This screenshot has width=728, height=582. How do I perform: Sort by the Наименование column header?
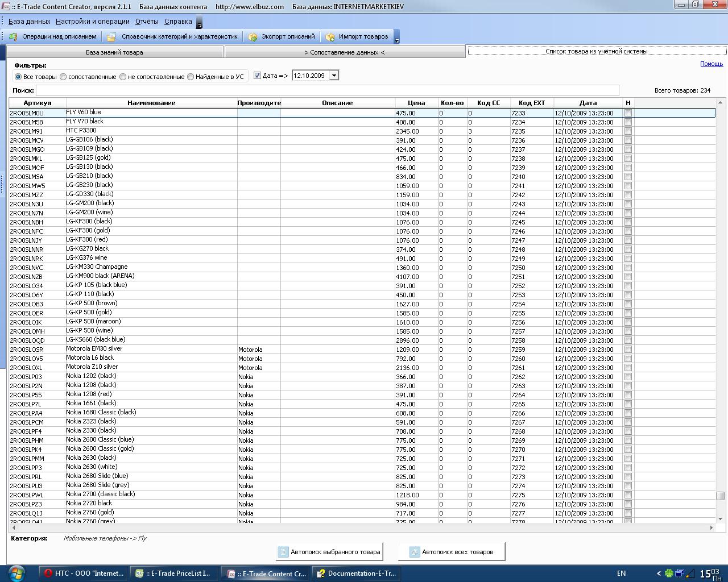coord(151,103)
